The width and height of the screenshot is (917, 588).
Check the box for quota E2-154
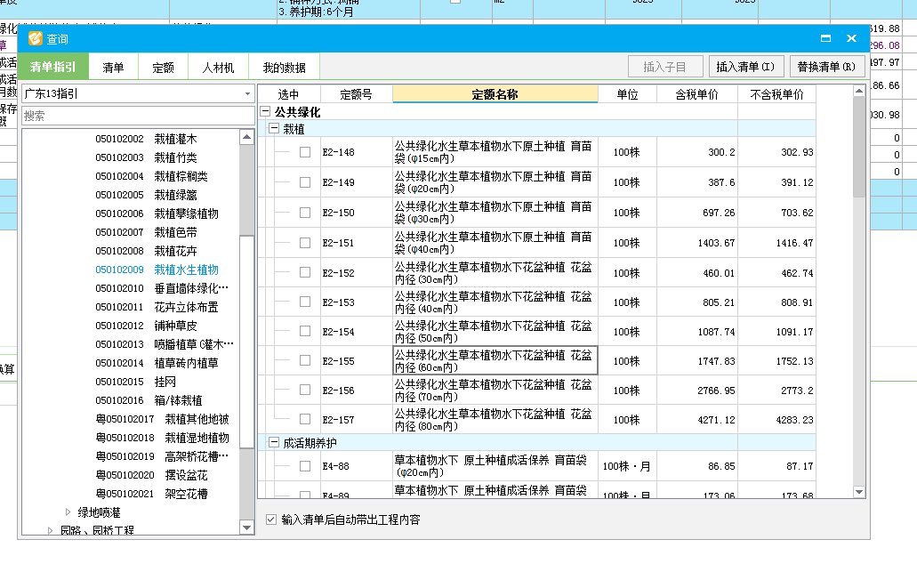[x=305, y=331]
